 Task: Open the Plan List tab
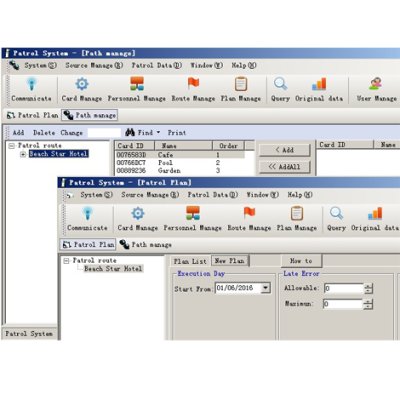[190, 261]
